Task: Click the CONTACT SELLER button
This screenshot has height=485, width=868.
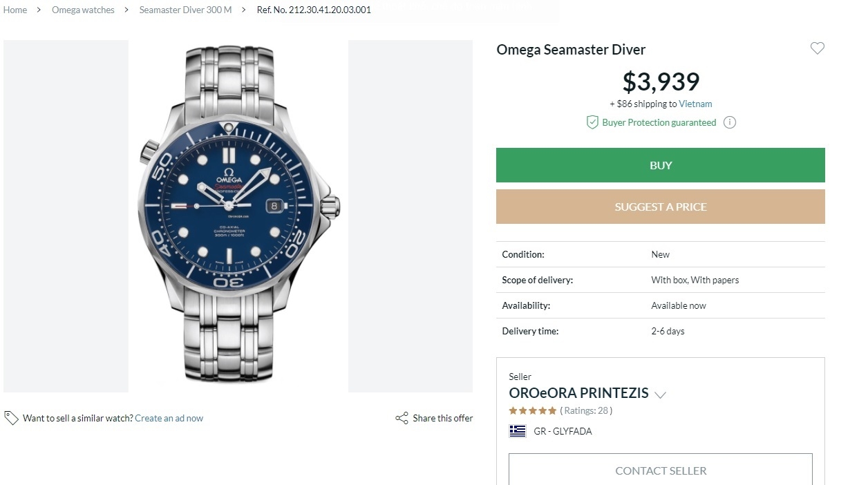Action: [x=660, y=470]
